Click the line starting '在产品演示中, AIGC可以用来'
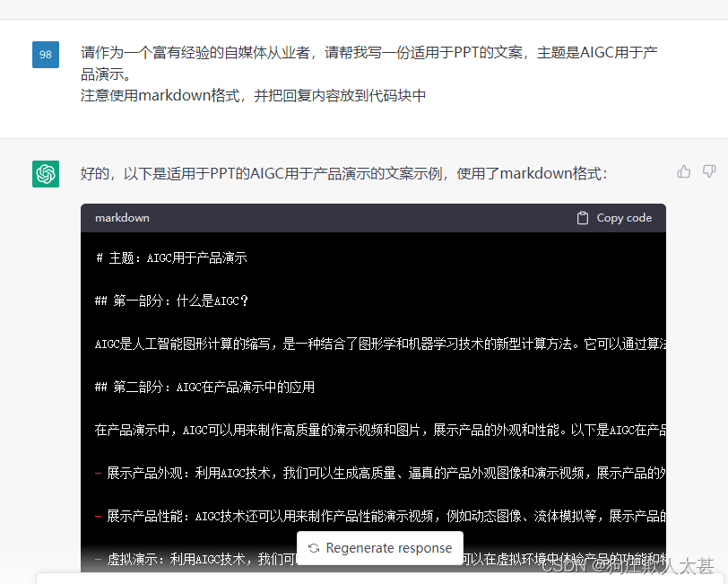728x584 pixels. point(380,430)
